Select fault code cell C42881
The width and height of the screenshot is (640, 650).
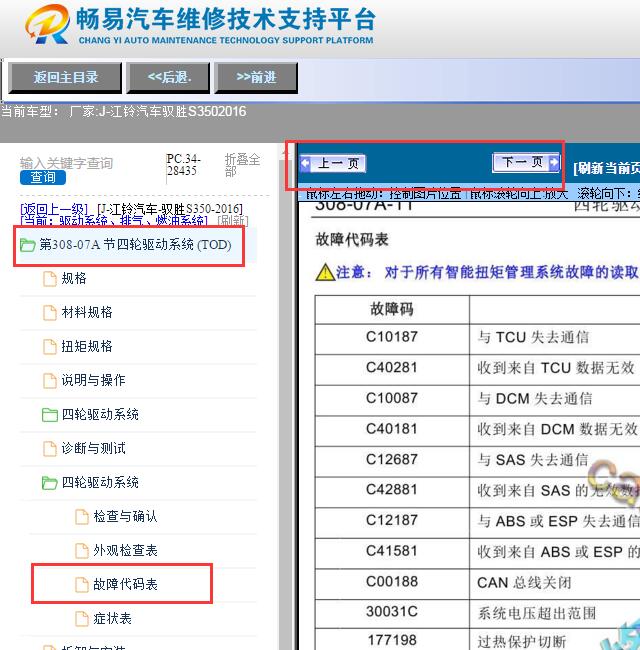tap(392, 490)
